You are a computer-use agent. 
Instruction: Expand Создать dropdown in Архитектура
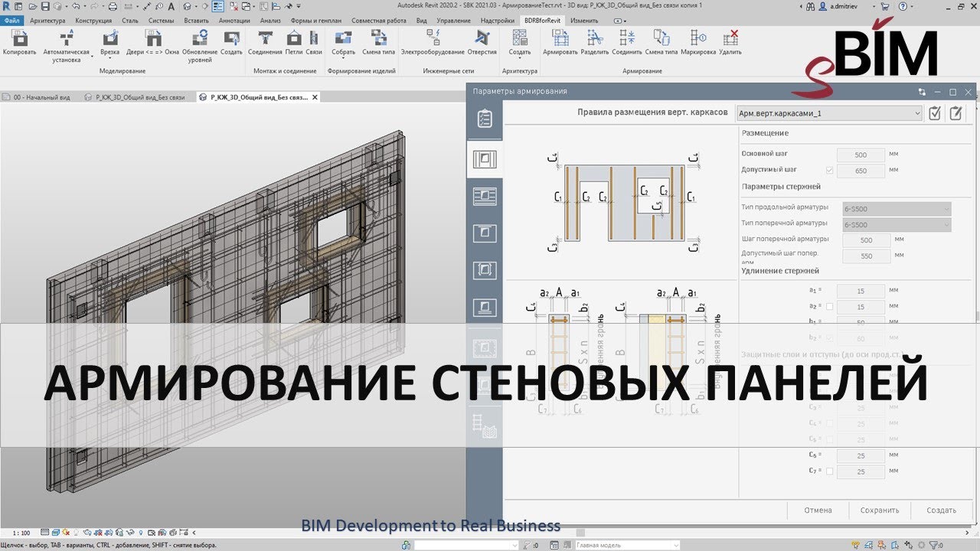tap(520, 60)
